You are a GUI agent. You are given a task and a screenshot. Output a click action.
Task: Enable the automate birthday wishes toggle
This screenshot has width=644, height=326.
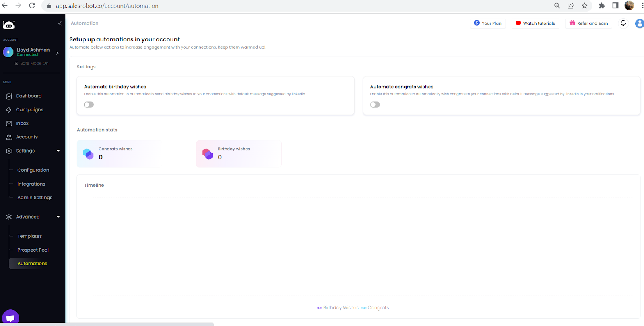(x=89, y=105)
